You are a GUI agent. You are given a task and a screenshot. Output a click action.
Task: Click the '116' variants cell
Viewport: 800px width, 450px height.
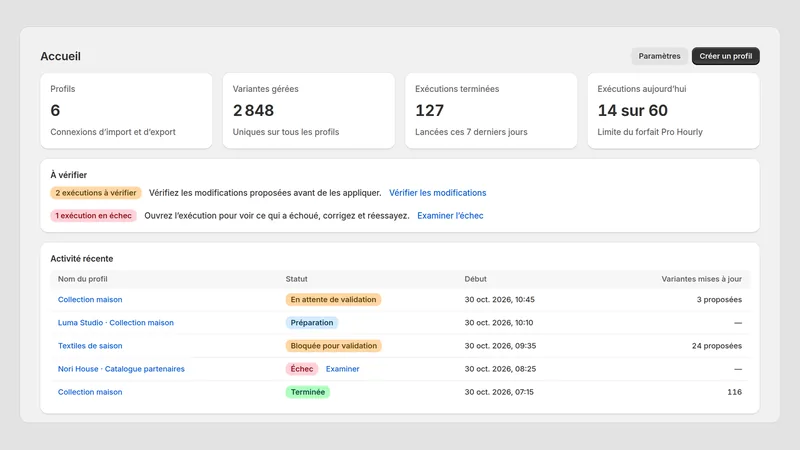[735, 392]
